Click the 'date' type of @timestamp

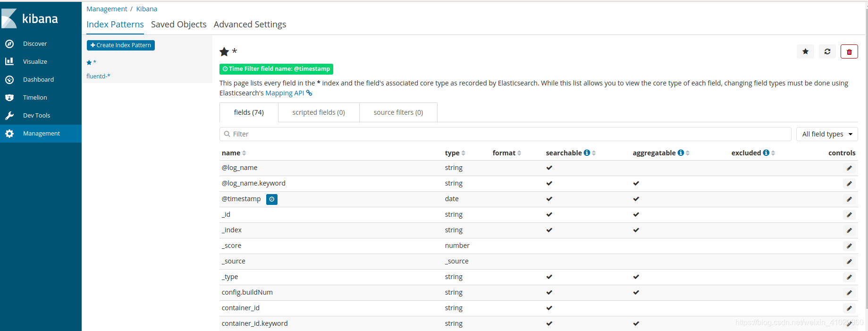tap(452, 199)
